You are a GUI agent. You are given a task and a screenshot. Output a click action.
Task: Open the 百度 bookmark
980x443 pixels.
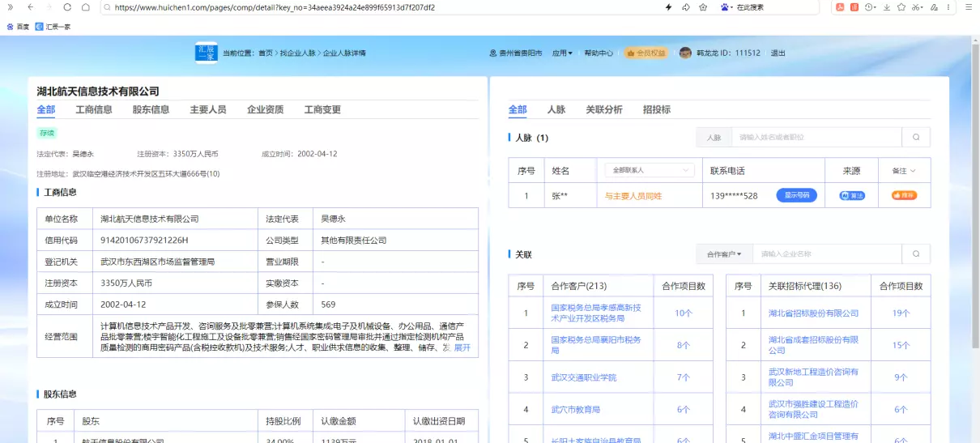(18, 27)
